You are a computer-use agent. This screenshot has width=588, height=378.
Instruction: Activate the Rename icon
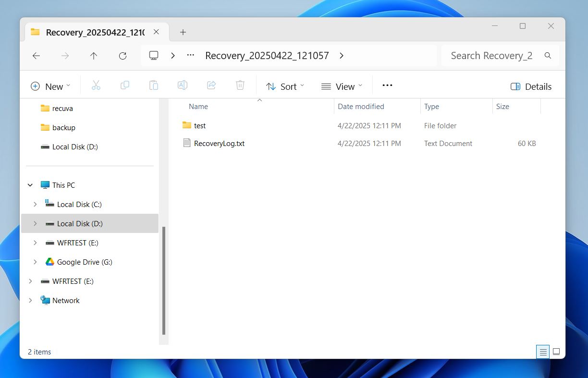[x=183, y=85]
